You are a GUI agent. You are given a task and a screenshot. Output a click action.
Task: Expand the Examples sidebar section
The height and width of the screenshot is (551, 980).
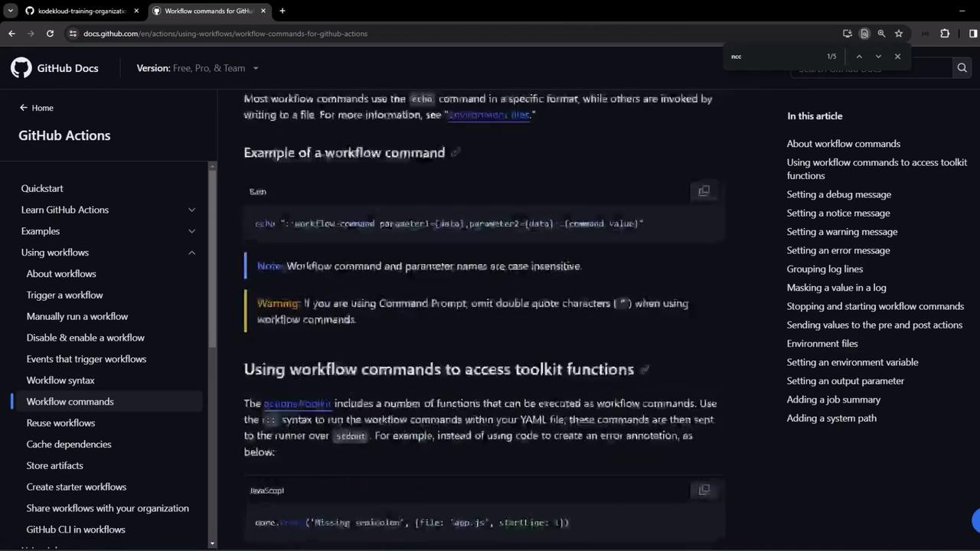coord(191,231)
